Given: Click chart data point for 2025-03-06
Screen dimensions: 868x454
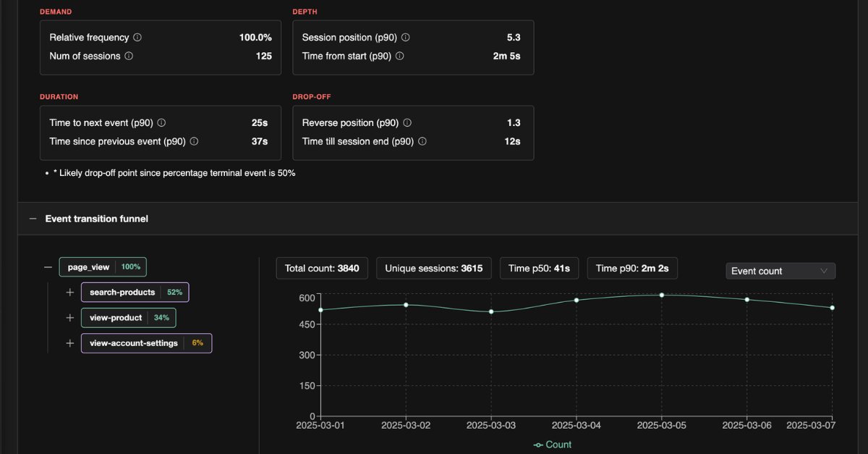Looking at the screenshot, I should tap(747, 299).
